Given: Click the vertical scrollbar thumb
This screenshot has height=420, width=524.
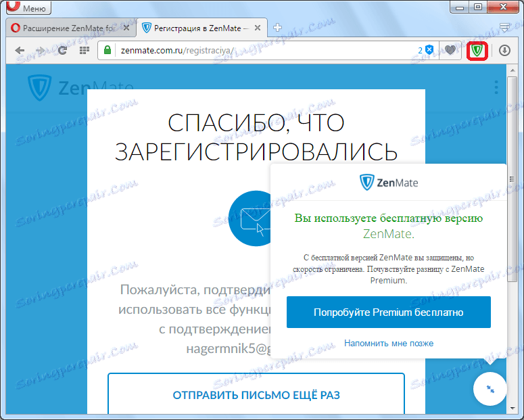Looking at the screenshot, I should tap(513, 179).
